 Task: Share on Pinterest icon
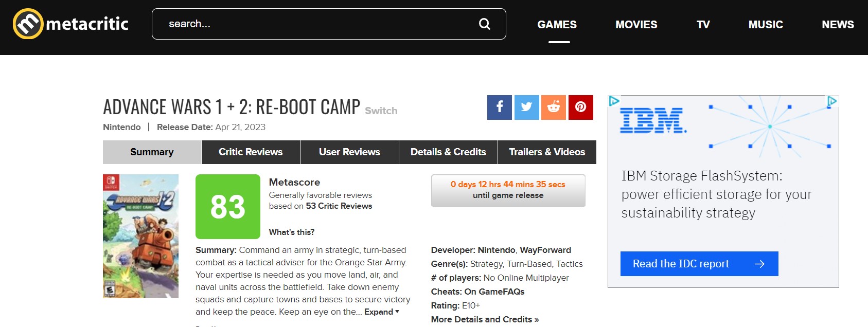[581, 107]
